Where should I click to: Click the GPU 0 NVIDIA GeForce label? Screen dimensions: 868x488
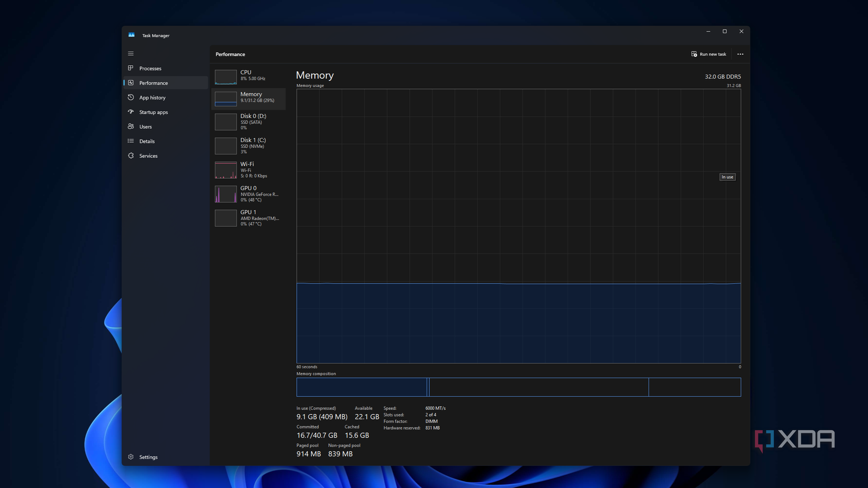click(259, 194)
